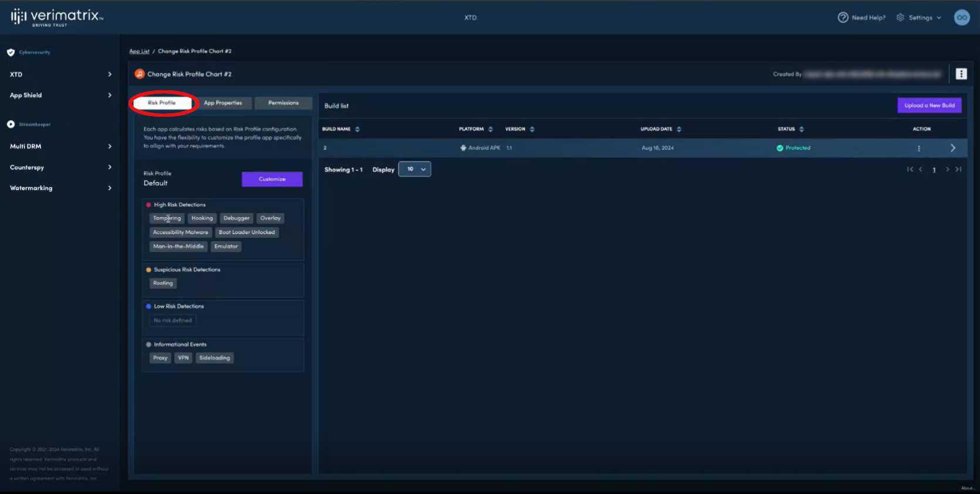This screenshot has width=980, height=494.
Task: Select the Risk Profile tab
Action: [162, 103]
